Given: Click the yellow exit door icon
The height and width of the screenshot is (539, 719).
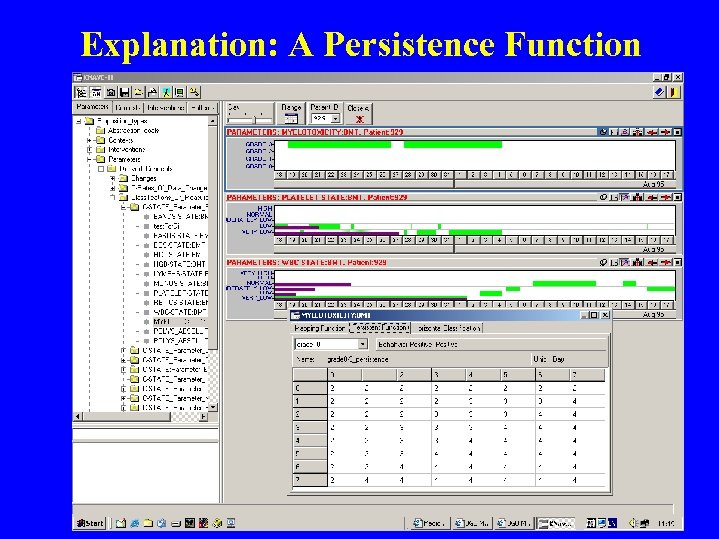Looking at the screenshot, I should pos(674,92).
